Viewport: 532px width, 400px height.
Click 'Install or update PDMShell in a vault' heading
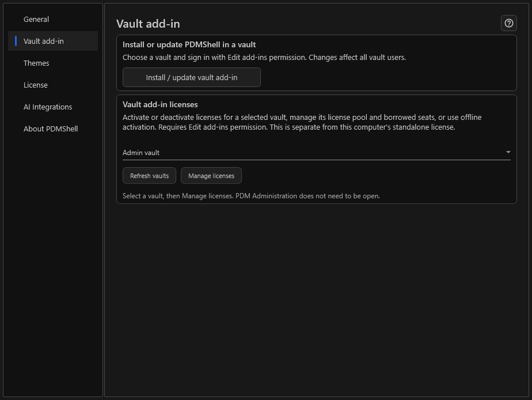coord(189,44)
